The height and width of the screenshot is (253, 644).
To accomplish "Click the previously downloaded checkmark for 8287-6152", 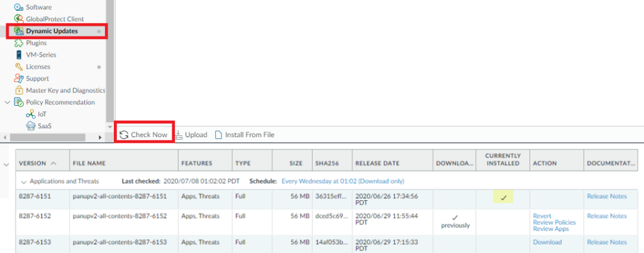I will click(455, 217).
